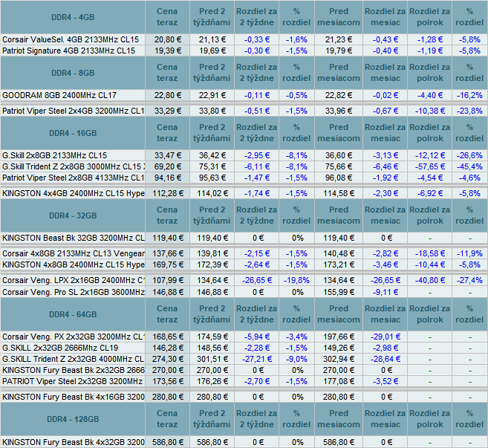Select the 302,94 € month-ago price
The width and height of the screenshot is (488, 448).
[x=339, y=359]
